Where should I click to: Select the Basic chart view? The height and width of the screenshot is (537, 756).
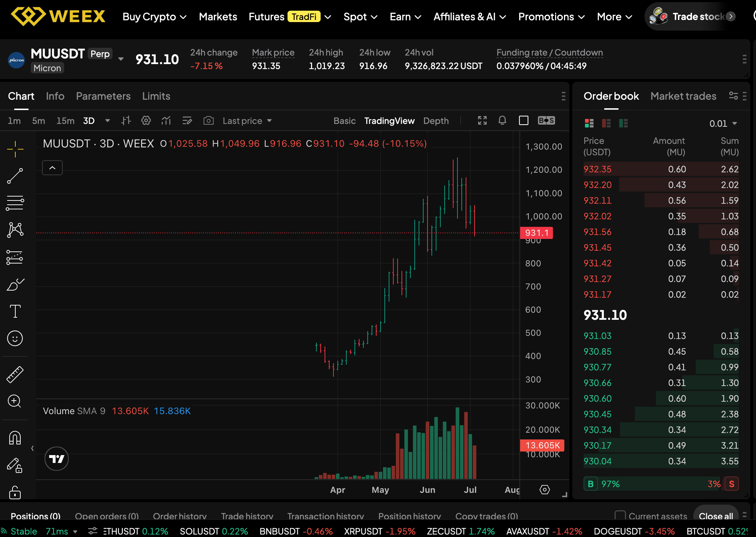click(x=345, y=121)
